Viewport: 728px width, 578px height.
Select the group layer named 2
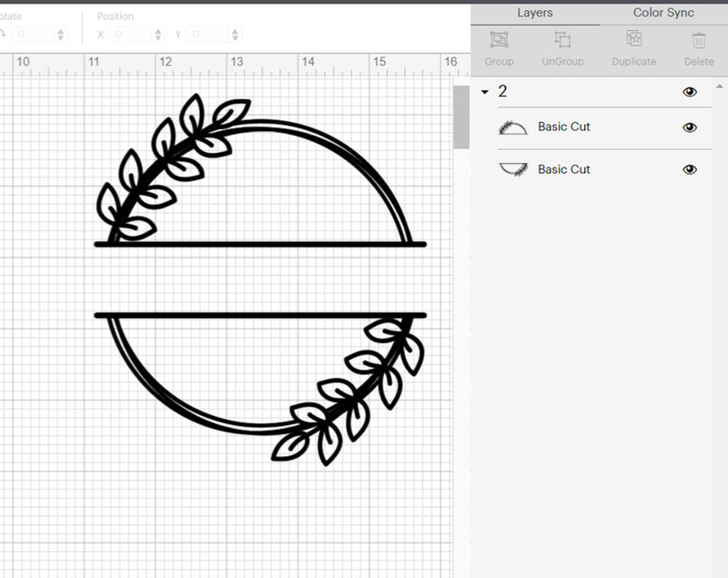click(x=502, y=91)
